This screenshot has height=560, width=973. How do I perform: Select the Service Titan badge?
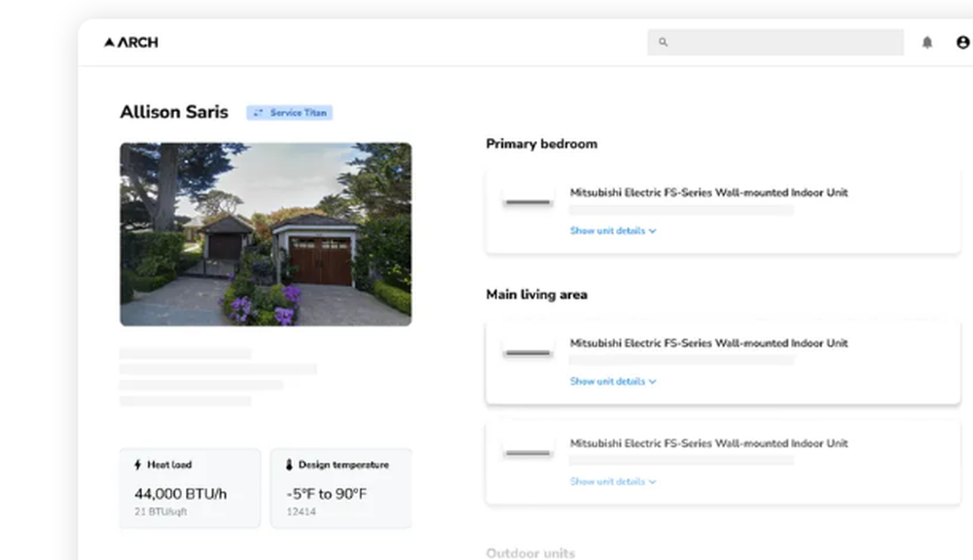(x=289, y=112)
